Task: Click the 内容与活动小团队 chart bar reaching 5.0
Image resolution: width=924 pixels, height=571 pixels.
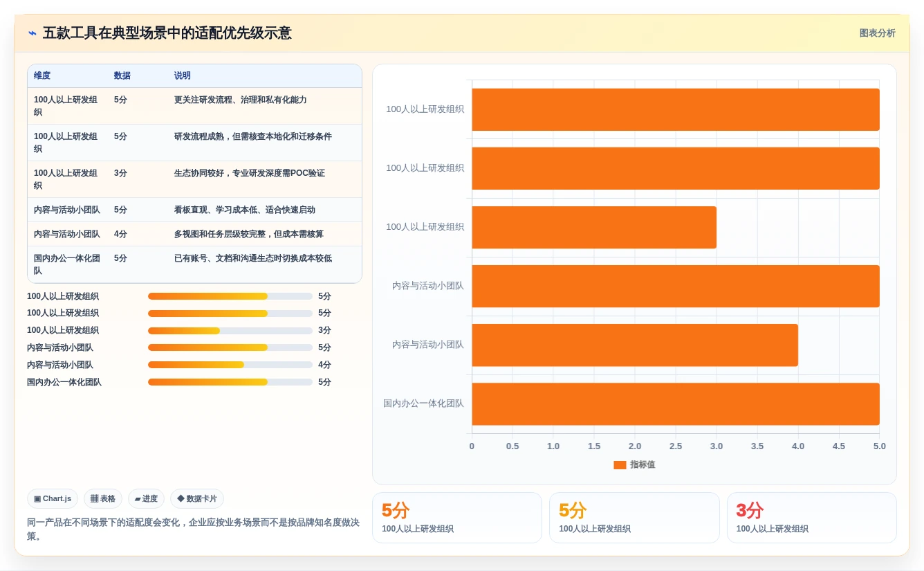Action: (x=676, y=286)
